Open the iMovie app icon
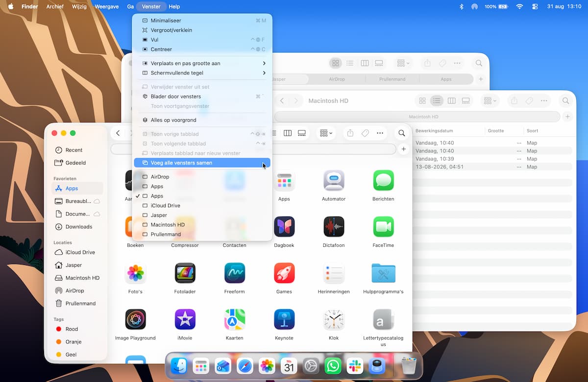 [x=185, y=319]
